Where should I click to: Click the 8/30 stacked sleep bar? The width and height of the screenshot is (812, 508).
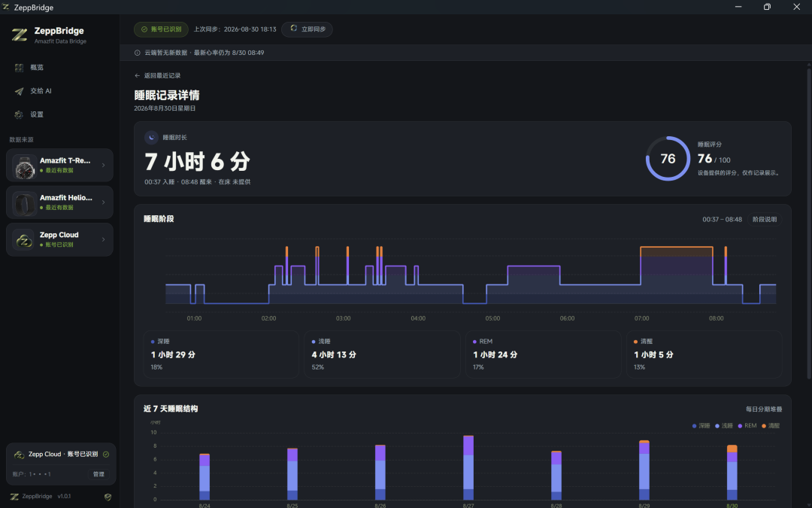(x=732, y=473)
